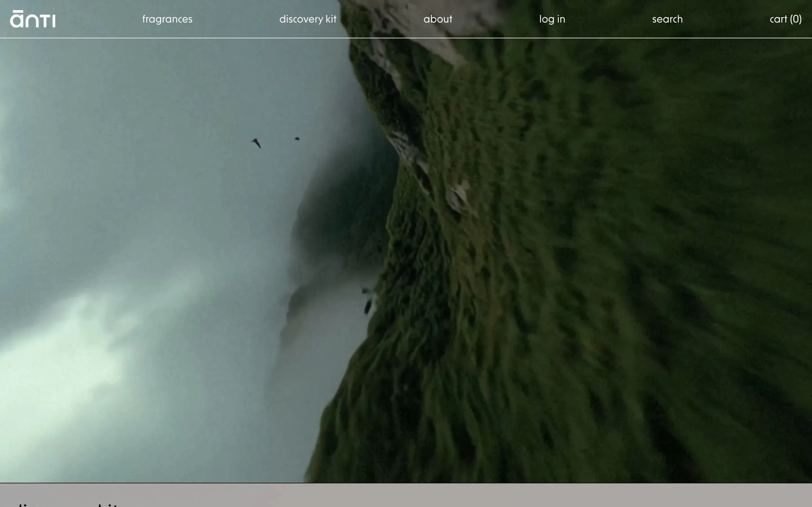Image resolution: width=812 pixels, height=507 pixels.
Task: Open the fragrances menu item
Action: pos(167,19)
